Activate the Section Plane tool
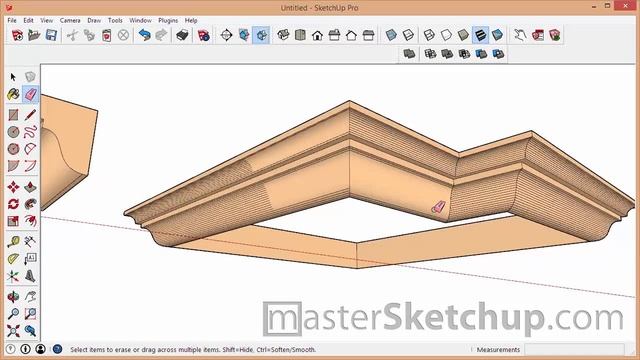640x360 pixels. [226, 35]
